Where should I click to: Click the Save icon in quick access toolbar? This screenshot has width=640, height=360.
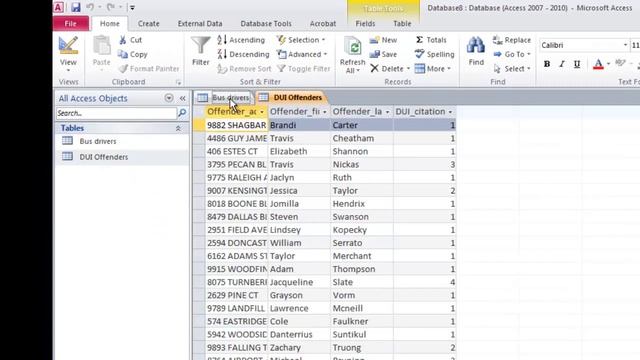coord(76,7)
